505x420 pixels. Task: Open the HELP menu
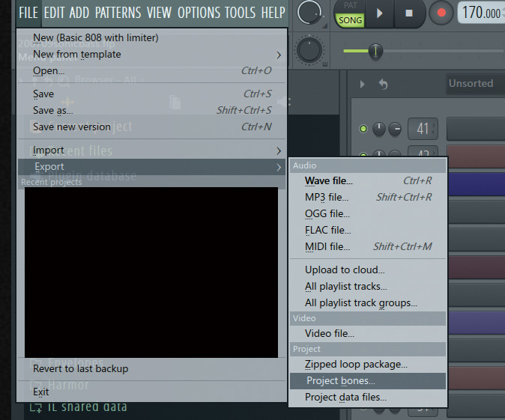pyautogui.click(x=273, y=13)
